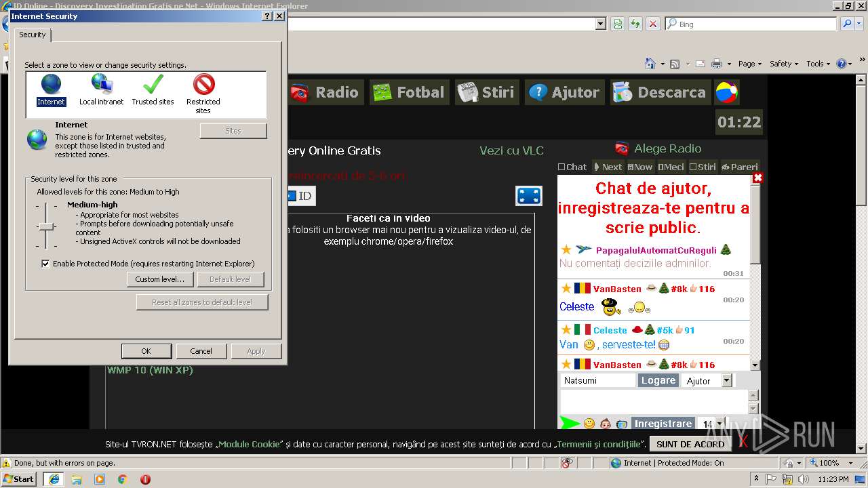Click OK in Internet Security dialog
This screenshot has height=488, width=868.
coord(146,351)
